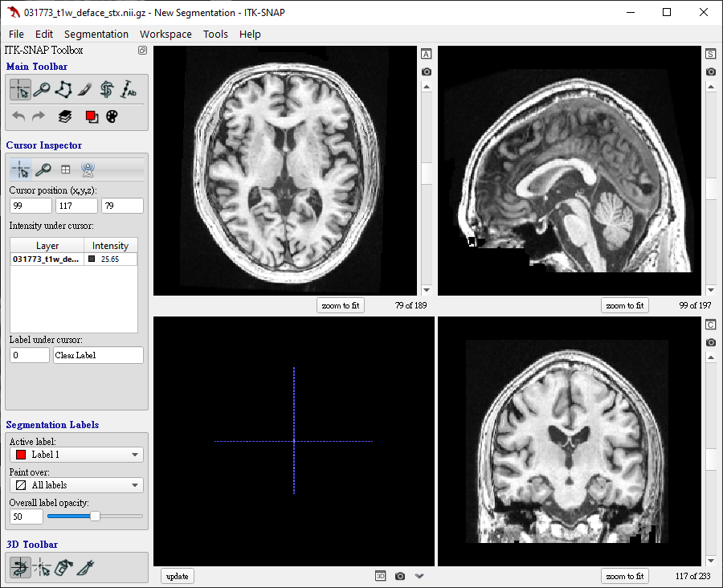Select the 3D scalpel tool
This screenshot has width=723, height=588.
86,566
